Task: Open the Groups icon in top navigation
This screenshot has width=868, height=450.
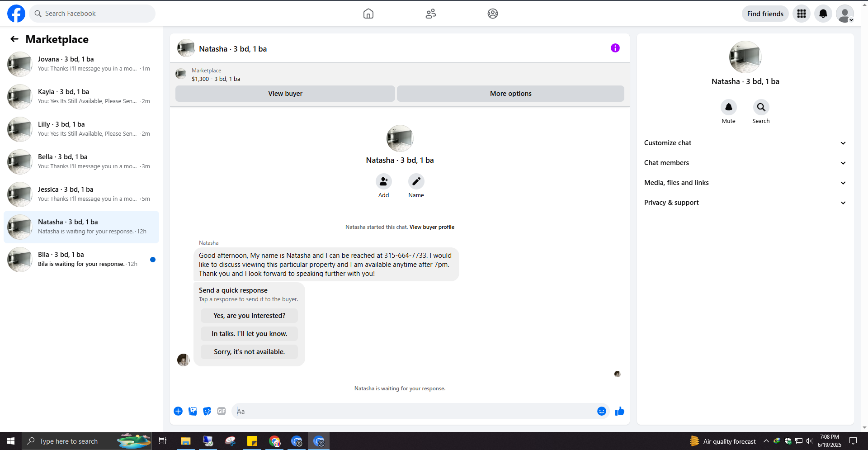Action: tap(493, 14)
